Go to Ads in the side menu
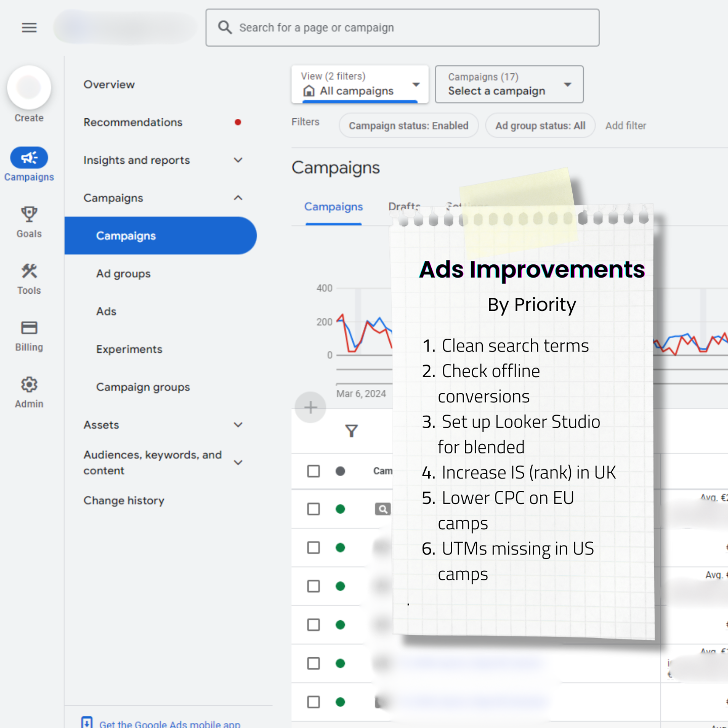The height and width of the screenshot is (728, 728). point(106,311)
